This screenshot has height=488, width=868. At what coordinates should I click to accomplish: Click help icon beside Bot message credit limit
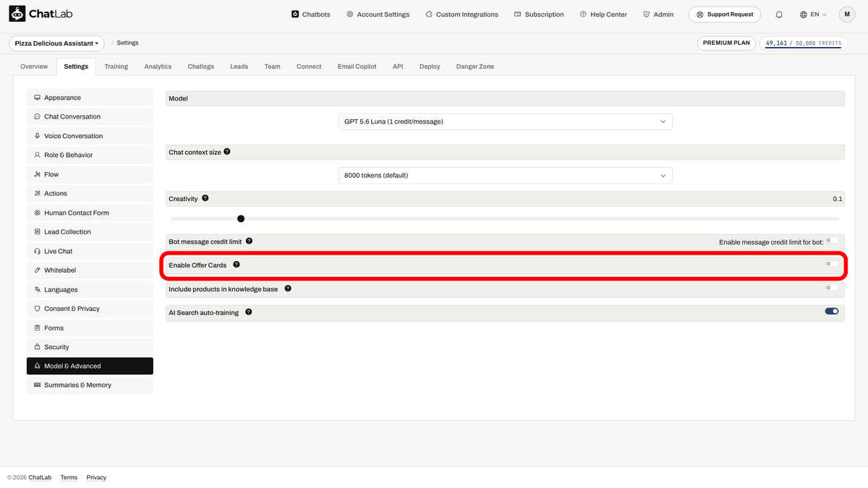(x=249, y=241)
